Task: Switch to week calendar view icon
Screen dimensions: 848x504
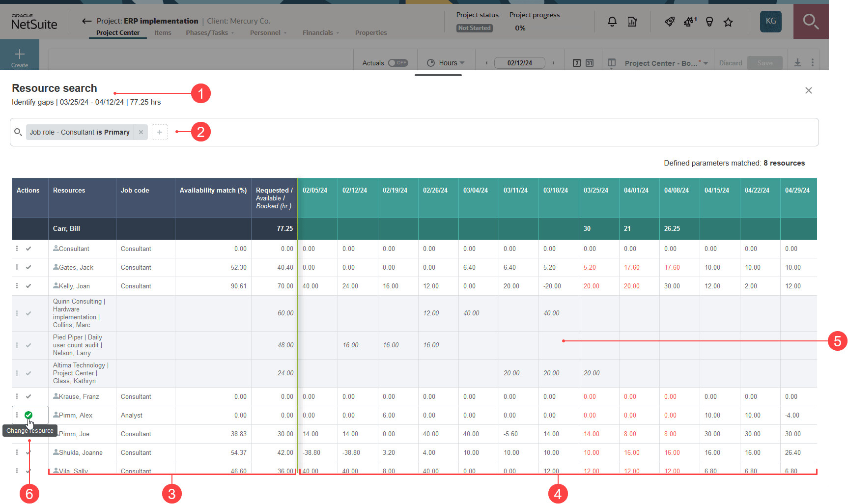Action: point(577,63)
